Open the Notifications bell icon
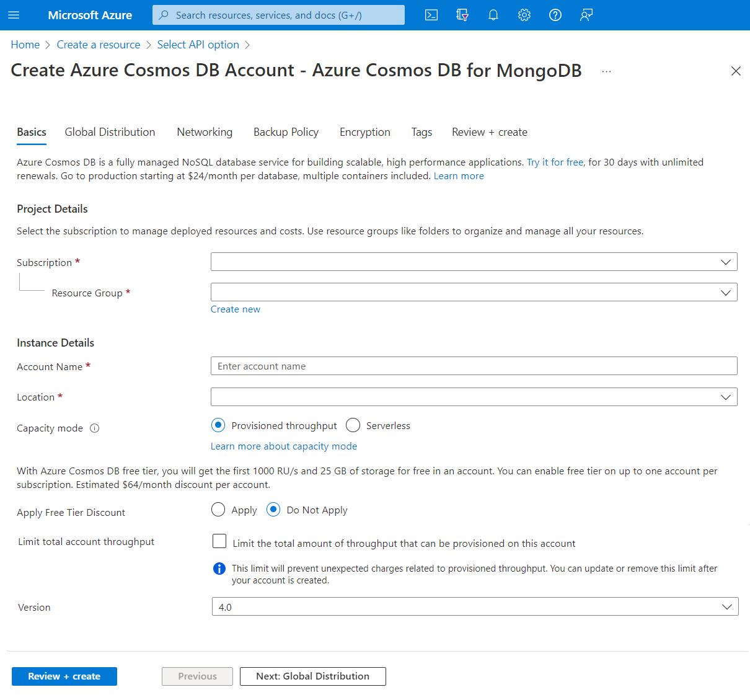This screenshot has height=700, width=750. 493,15
